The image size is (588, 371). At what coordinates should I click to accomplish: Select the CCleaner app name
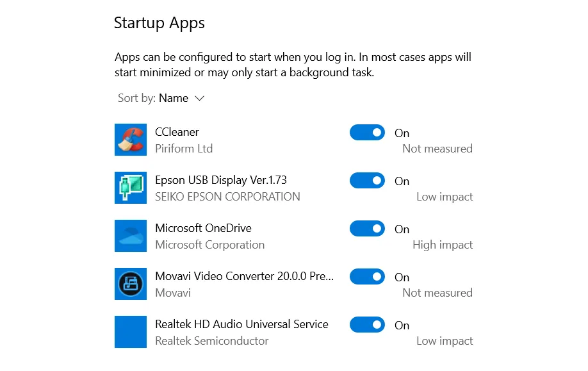tap(177, 132)
